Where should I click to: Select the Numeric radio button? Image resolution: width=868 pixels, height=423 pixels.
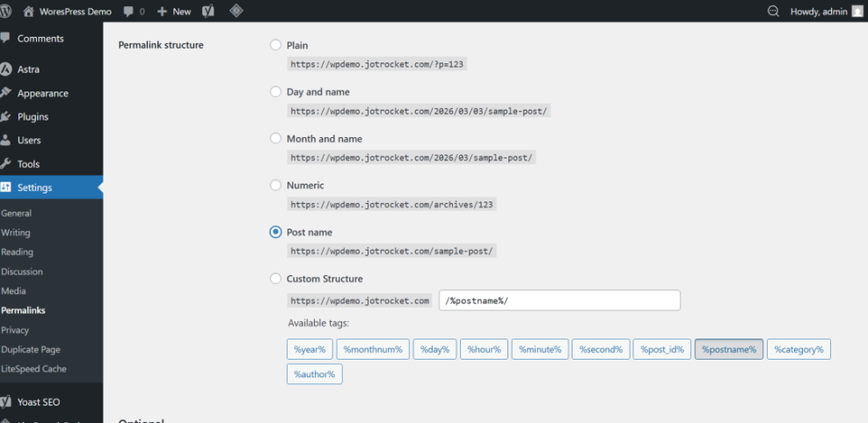click(x=275, y=185)
